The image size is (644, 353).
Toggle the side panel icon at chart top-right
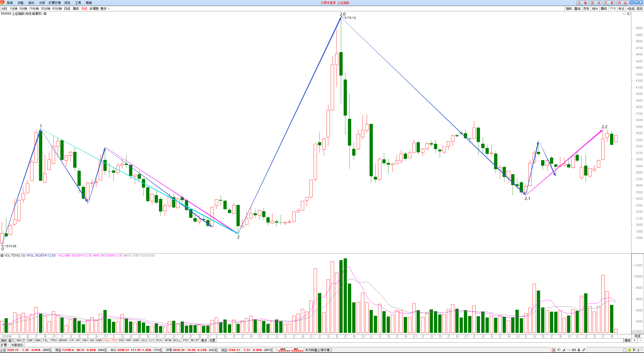pyautogui.click(x=629, y=14)
